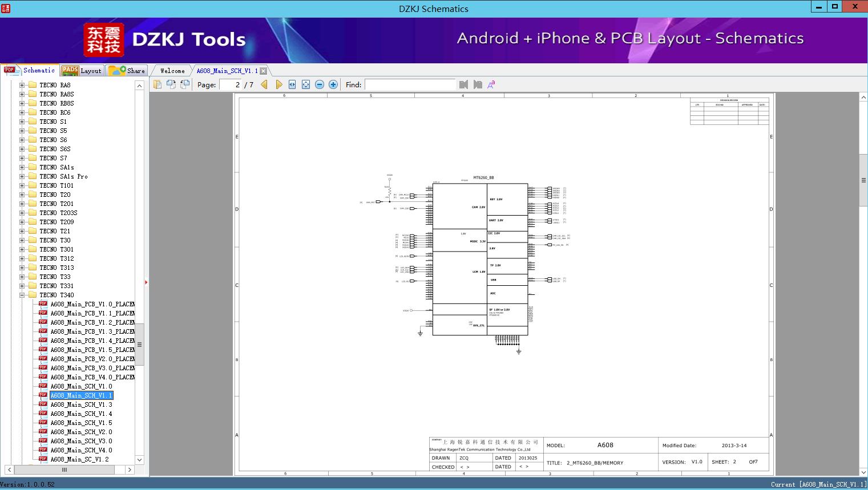This screenshot has width=868, height=490.
Task: Click the Page number input field
Action: pyautogui.click(x=231, y=84)
